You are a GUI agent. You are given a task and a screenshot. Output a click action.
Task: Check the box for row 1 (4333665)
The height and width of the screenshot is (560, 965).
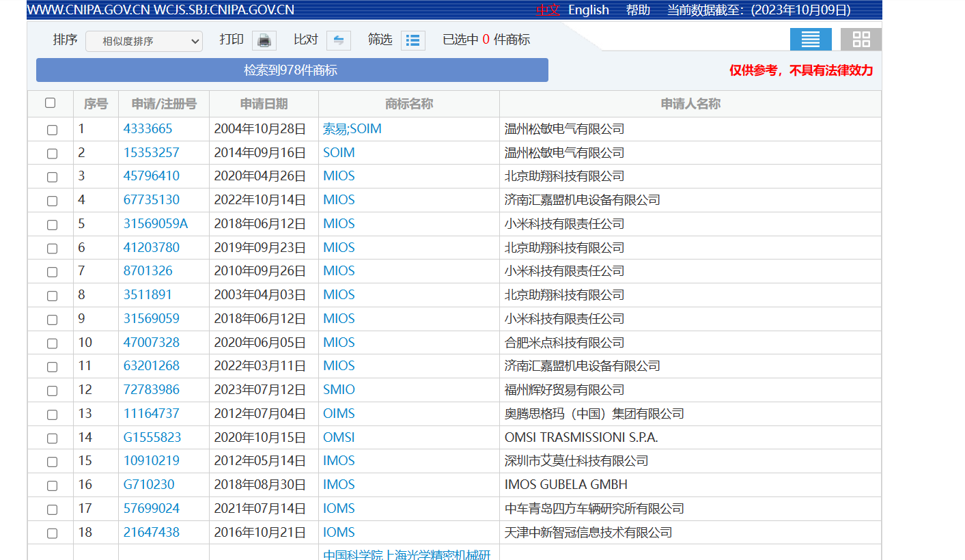tap(52, 130)
